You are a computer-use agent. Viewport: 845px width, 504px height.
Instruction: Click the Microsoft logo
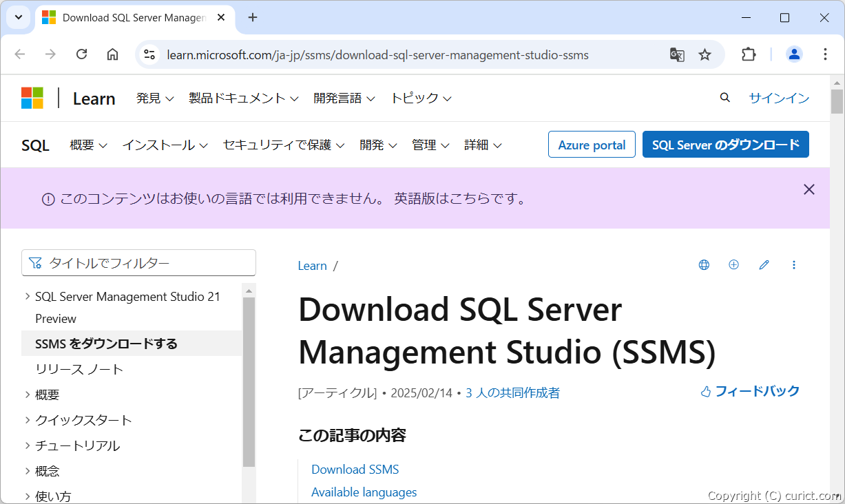point(32,98)
